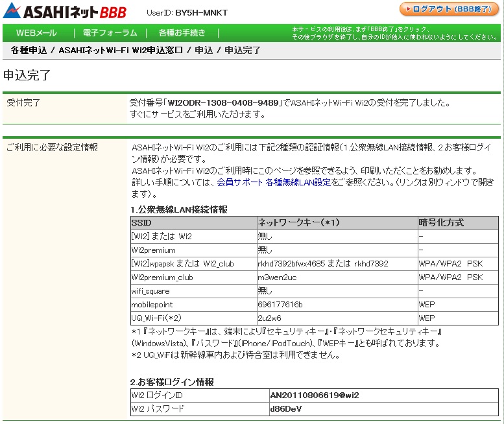Image resolution: width=504 pixels, height=424 pixels.
Task: Click the SSID column header
Action: (141, 222)
